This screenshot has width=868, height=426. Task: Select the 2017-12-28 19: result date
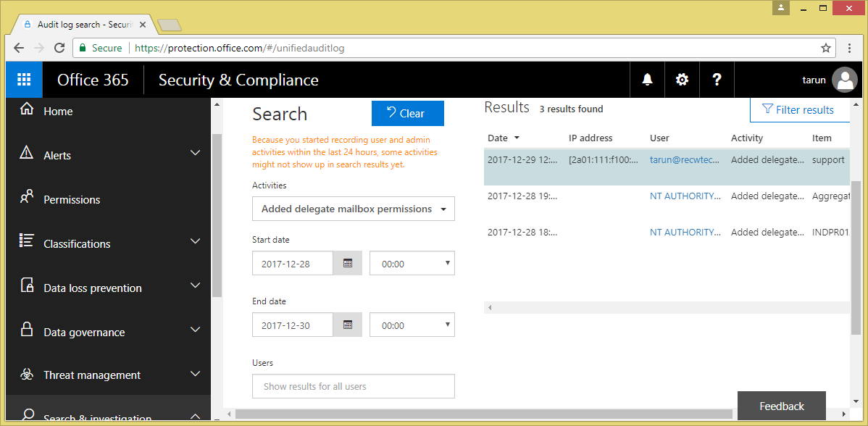522,196
